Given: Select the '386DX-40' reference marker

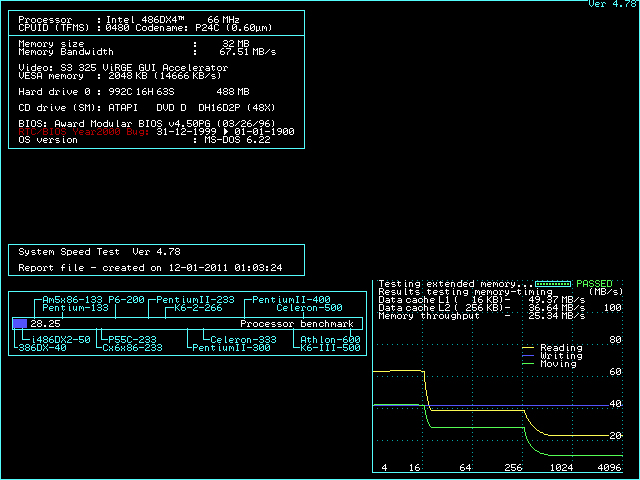Looking at the screenshot, I should pyautogui.click(x=42, y=348).
